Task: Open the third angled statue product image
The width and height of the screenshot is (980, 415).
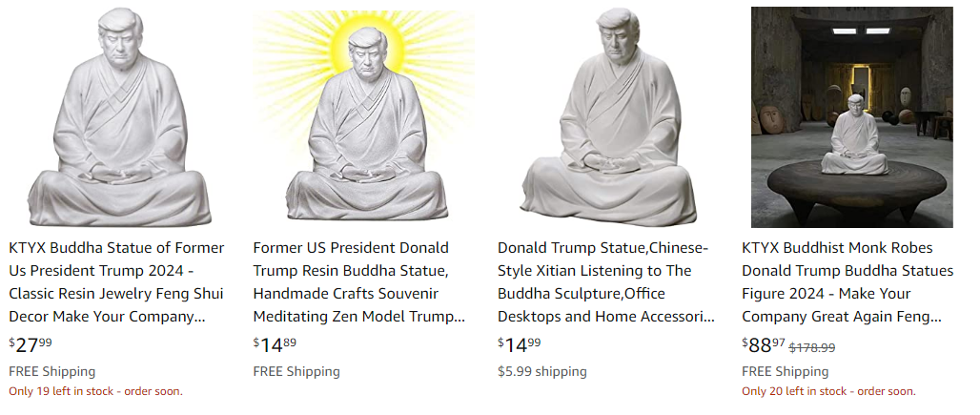Action: tap(608, 117)
